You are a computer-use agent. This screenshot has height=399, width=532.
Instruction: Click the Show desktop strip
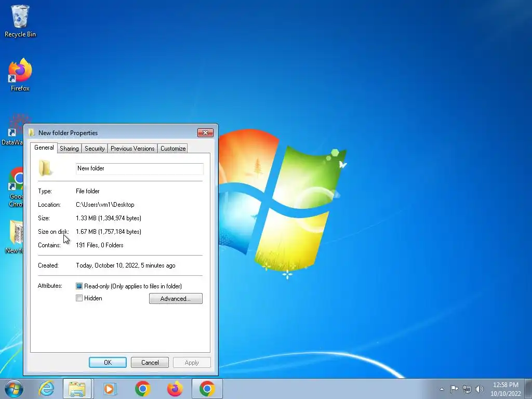[x=528, y=389]
